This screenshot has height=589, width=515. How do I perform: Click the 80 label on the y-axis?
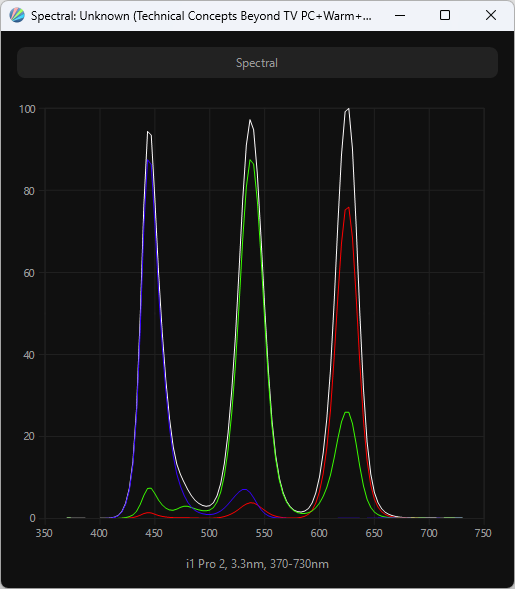click(29, 191)
